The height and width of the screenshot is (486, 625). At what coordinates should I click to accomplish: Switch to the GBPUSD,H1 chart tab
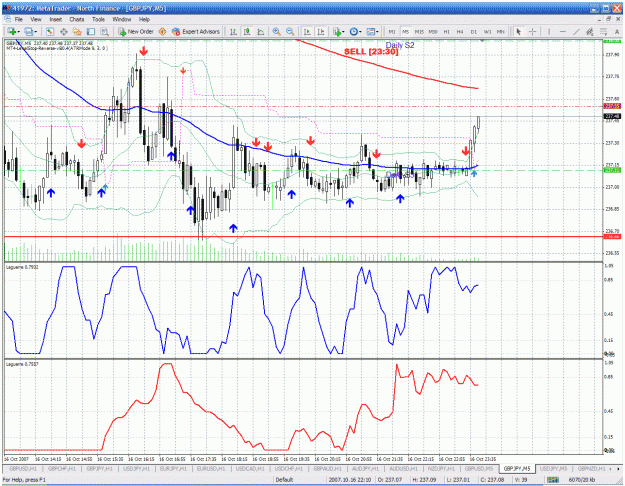(x=22, y=469)
